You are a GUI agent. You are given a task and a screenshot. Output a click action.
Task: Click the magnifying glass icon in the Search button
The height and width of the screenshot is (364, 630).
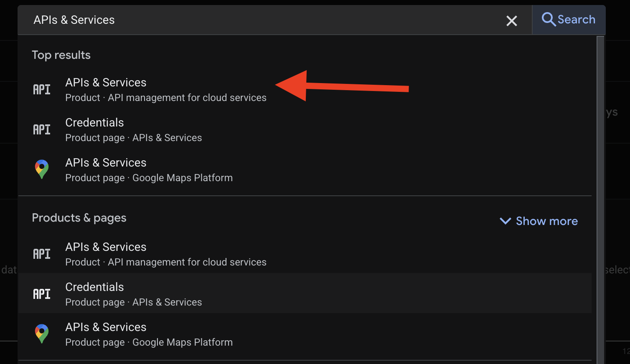tap(549, 19)
